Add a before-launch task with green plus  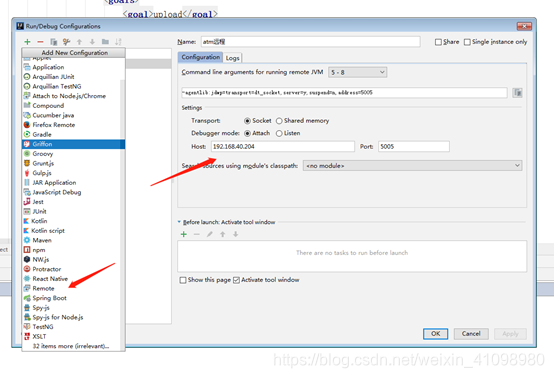[x=184, y=234]
